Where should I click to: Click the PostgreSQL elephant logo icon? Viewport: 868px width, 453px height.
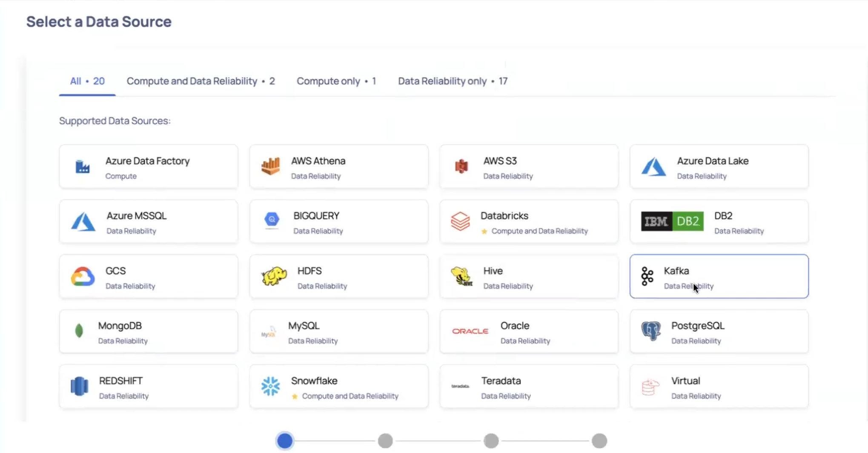651,331
